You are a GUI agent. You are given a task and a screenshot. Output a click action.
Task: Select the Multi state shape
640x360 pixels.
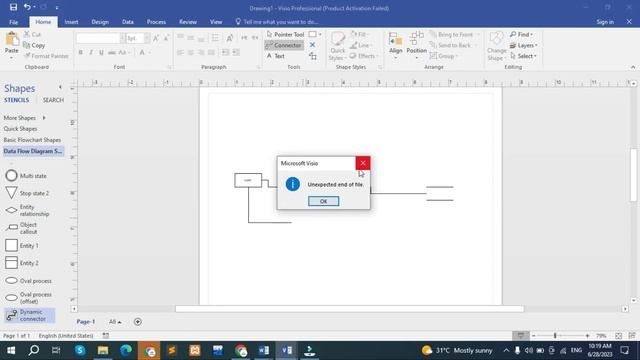point(27,176)
